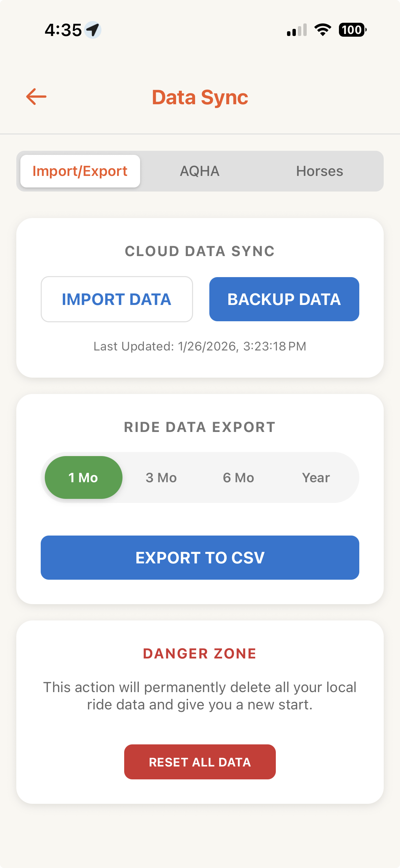Click Export To CSV

pyautogui.click(x=200, y=557)
